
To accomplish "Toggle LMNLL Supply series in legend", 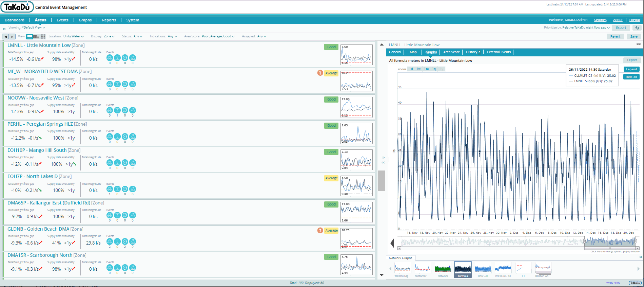I will click(590, 81).
